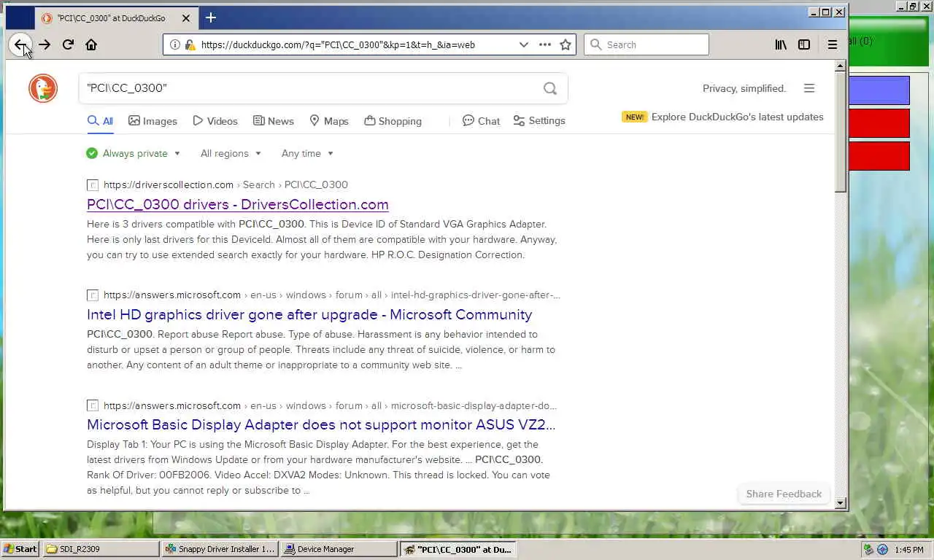Open the All regions filter dropdown
The image size is (934, 560).
click(x=231, y=153)
